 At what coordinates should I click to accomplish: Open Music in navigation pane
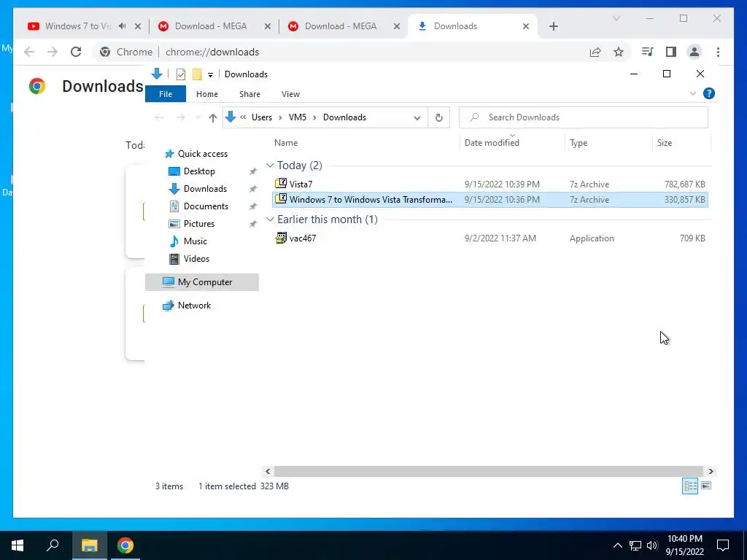click(x=196, y=241)
